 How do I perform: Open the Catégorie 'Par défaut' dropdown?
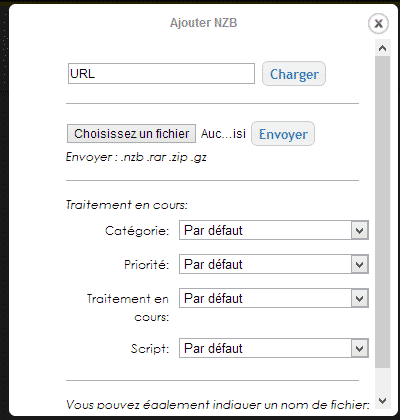pos(274,230)
